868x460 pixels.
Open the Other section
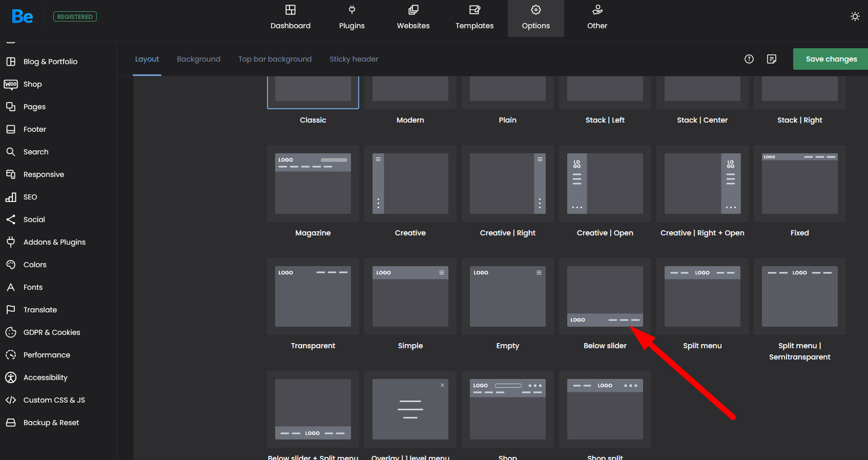tap(597, 18)
